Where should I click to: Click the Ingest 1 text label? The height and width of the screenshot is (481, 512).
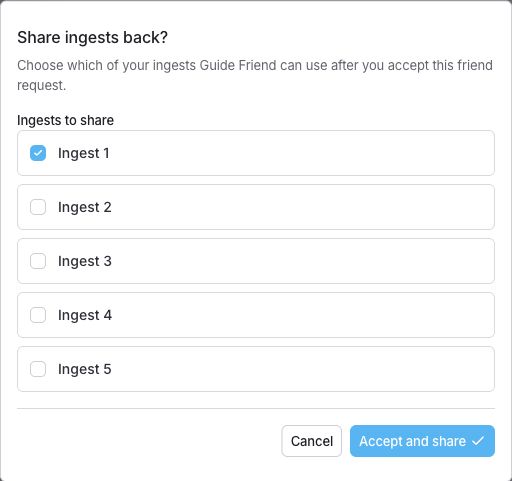pyautogui.click(x=84, y=153)
